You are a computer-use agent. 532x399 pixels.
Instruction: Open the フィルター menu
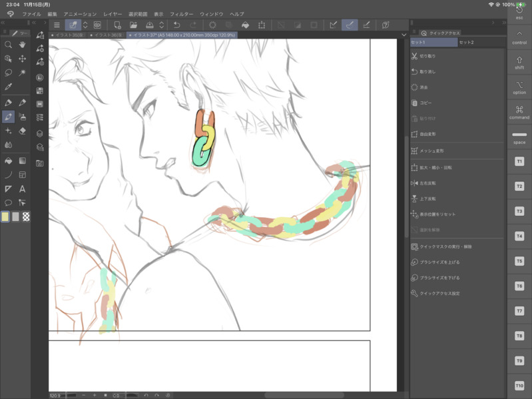coord(182,14)
